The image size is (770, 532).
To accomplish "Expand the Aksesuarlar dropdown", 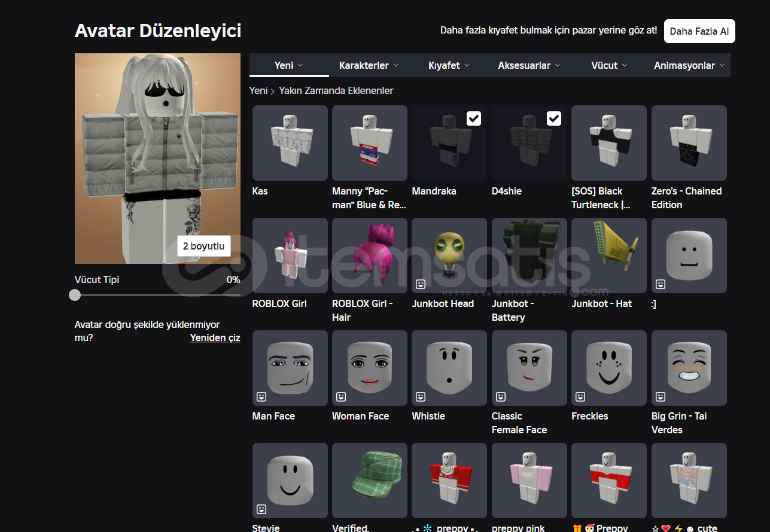I will click(x=529, y=65).
